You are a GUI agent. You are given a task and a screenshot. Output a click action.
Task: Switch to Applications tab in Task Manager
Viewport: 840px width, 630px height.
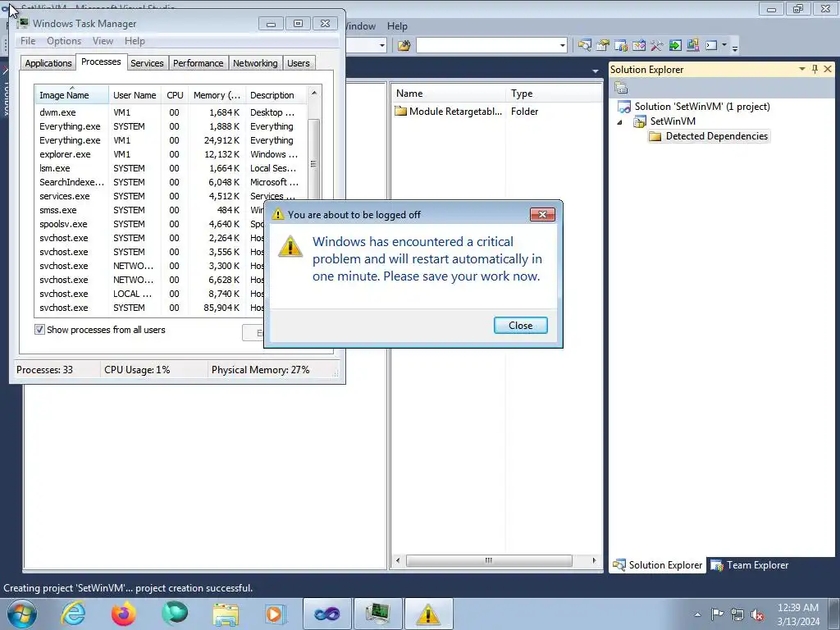coord(48,63)
